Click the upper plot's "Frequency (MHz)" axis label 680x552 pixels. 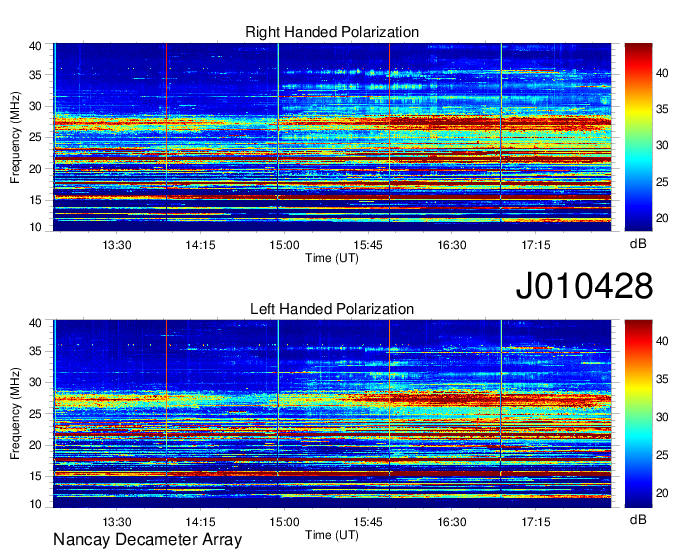tap(15, 137)
